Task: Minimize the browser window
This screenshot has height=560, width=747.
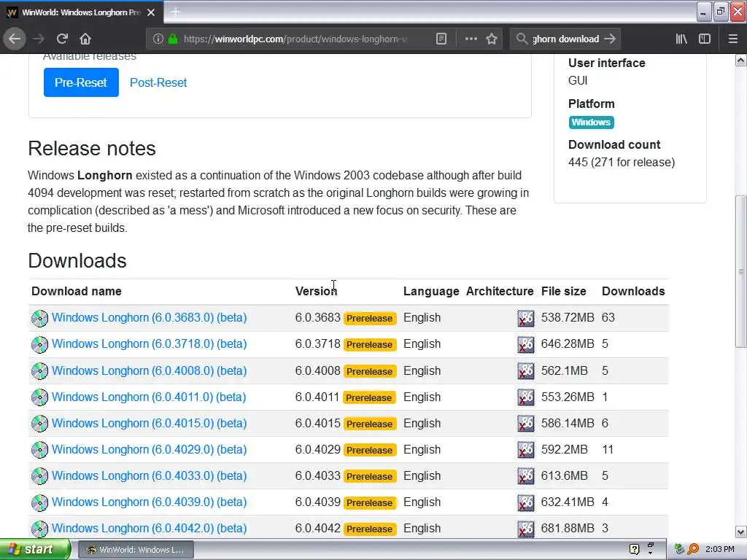Action: click(x=703, y=12)
